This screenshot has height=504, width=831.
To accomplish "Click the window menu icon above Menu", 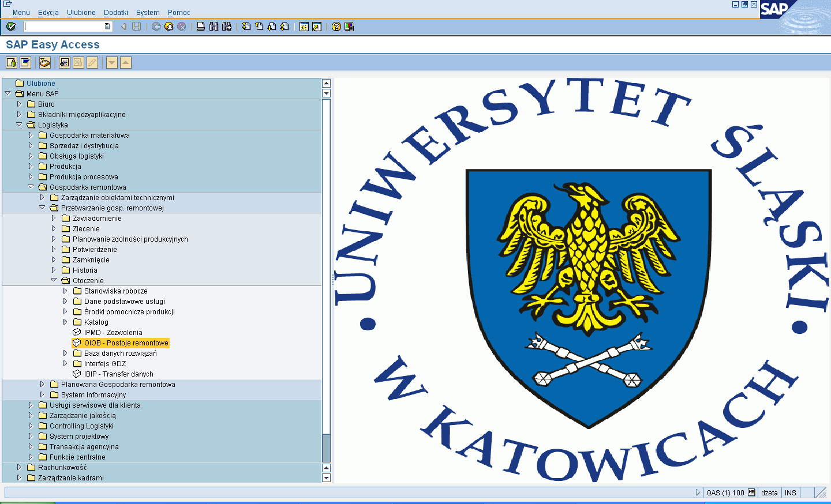I will [x=8, y=3].
